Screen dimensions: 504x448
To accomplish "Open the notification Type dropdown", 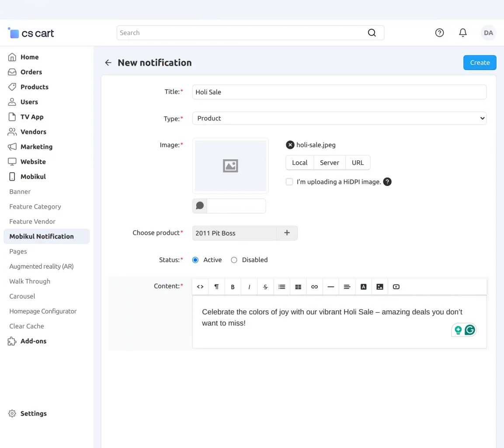I will coord(339,118).
